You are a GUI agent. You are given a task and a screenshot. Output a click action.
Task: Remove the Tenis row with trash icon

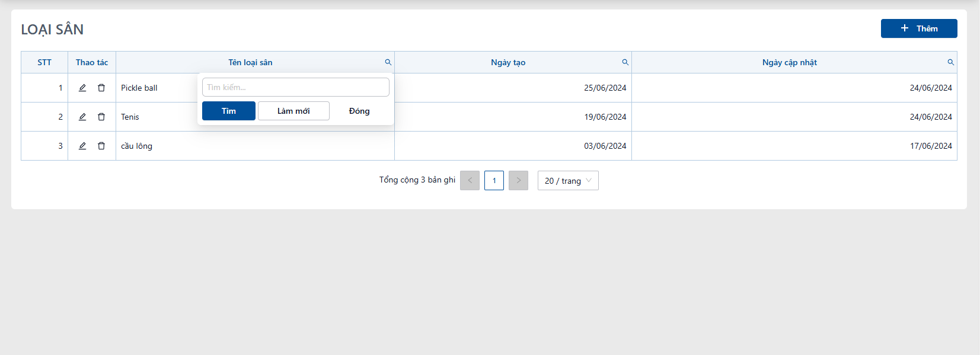(101, 117)
